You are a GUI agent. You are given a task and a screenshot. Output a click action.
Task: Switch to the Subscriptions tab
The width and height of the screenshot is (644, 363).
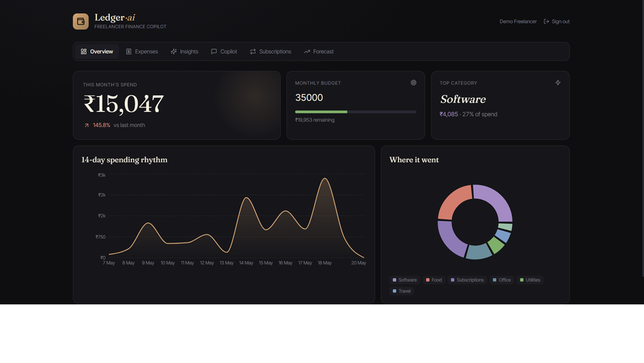(x=270, y=51)
